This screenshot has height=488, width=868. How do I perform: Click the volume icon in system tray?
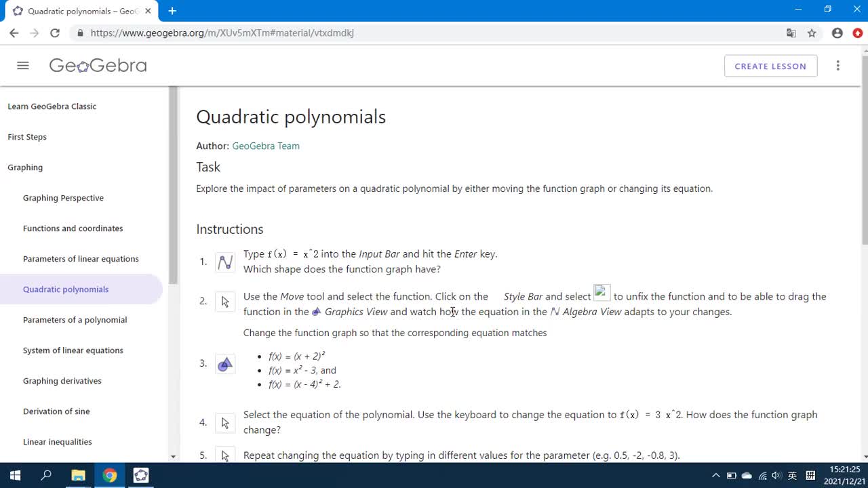(x=776, y=476)
